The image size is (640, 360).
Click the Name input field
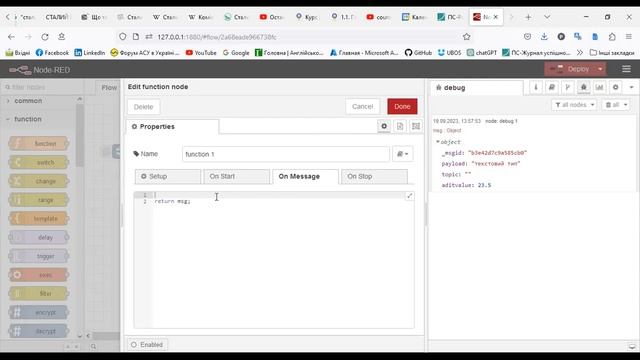coord(286,154)
